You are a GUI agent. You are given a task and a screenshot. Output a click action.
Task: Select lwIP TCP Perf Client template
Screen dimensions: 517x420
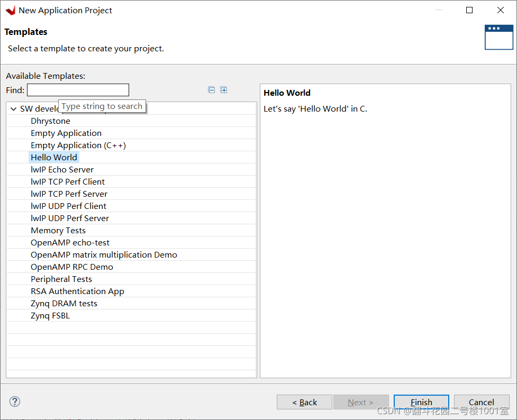click(68, 182)
